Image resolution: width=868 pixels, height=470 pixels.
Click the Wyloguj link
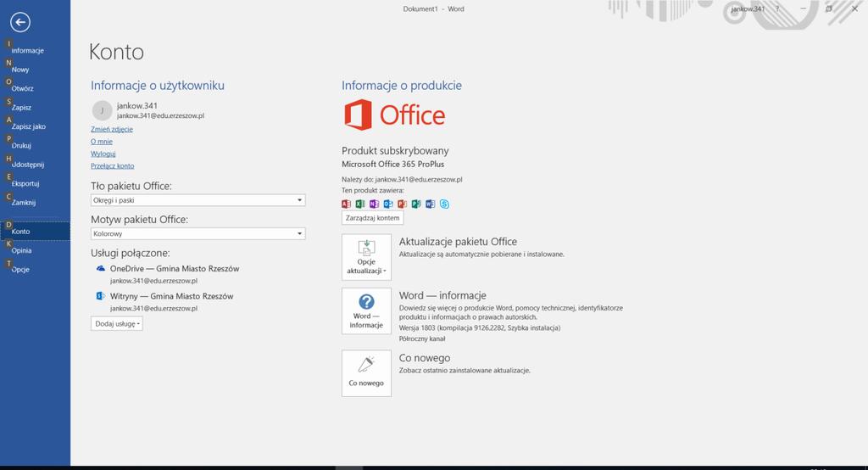click(x=103, y=154)
